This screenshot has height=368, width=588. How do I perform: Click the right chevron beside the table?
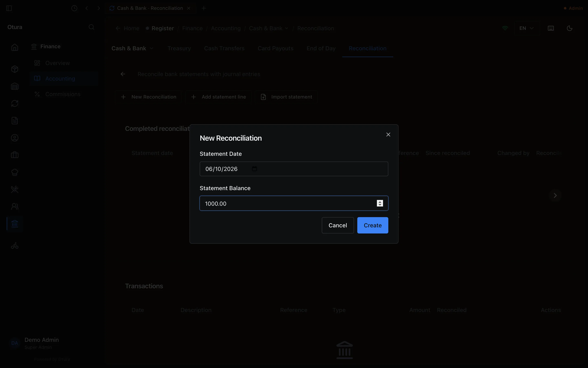coord(555,195)
